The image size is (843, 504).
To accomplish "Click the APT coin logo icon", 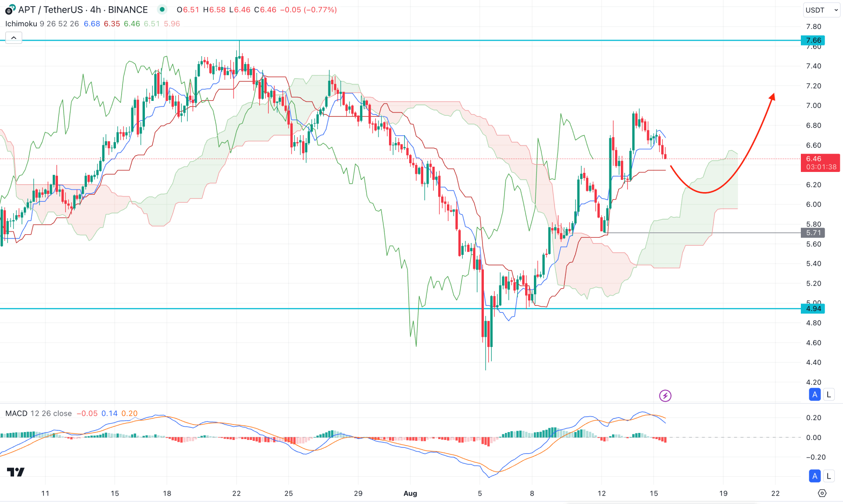I will [10, 10].
